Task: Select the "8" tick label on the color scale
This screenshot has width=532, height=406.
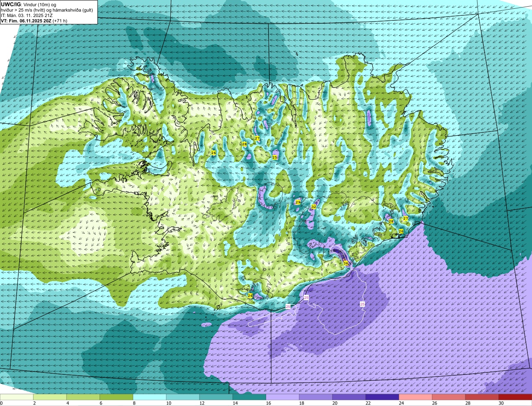Action: (134, 403)
